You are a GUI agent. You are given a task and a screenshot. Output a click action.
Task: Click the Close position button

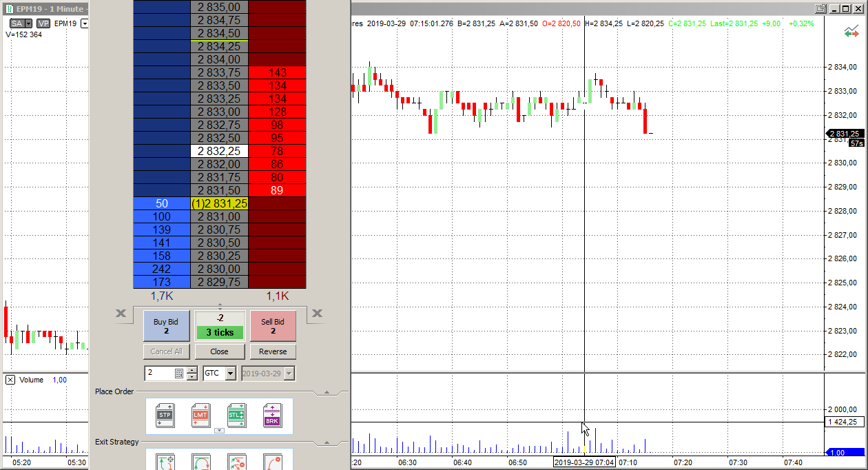point(220,351)
